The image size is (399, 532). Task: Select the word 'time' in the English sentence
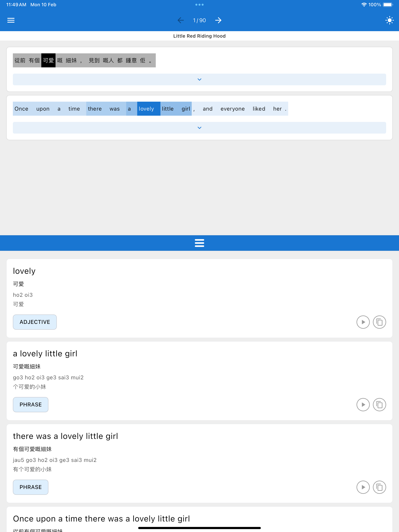(x=74, y=109)
